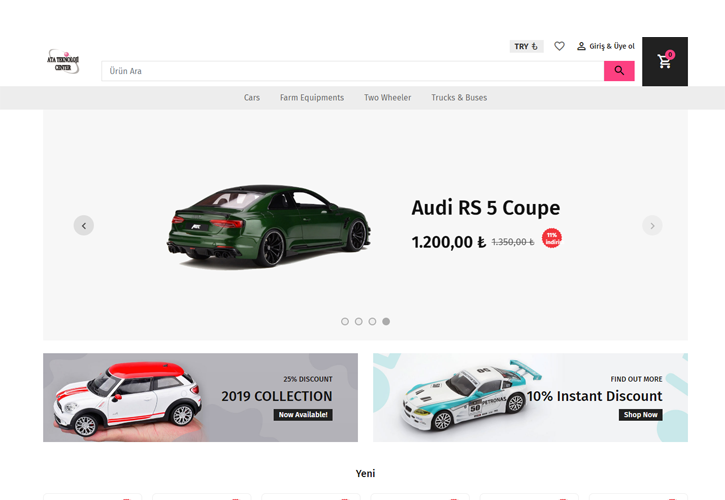Click the Now Available! button
Image resolution: width=725 pixels, height=500 pixels.
click(x=303, y=415)
